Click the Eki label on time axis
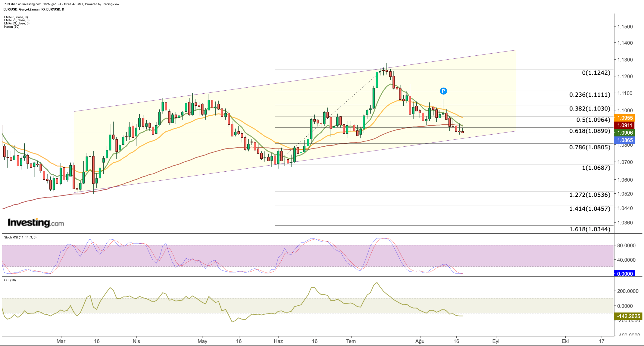Screen dimensions: 644x346 565,341
